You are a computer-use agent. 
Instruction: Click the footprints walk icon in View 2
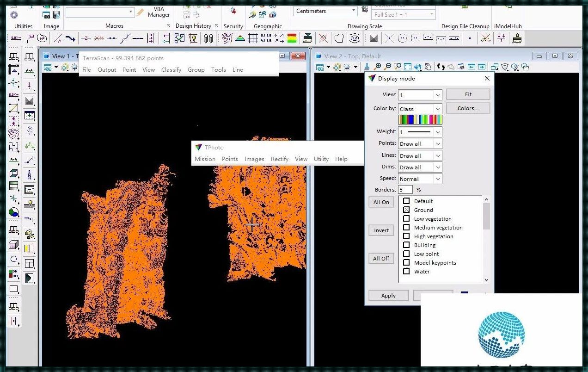(x=441, y=67)
